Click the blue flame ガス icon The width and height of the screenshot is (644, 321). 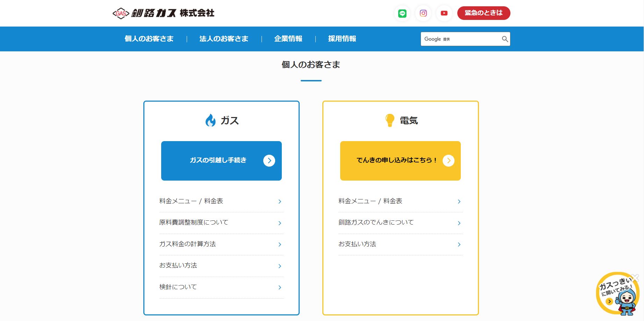[210, 120]
